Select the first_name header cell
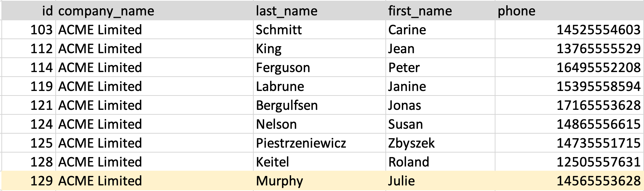This screenshot has width=644, height=191. point(420,11)
